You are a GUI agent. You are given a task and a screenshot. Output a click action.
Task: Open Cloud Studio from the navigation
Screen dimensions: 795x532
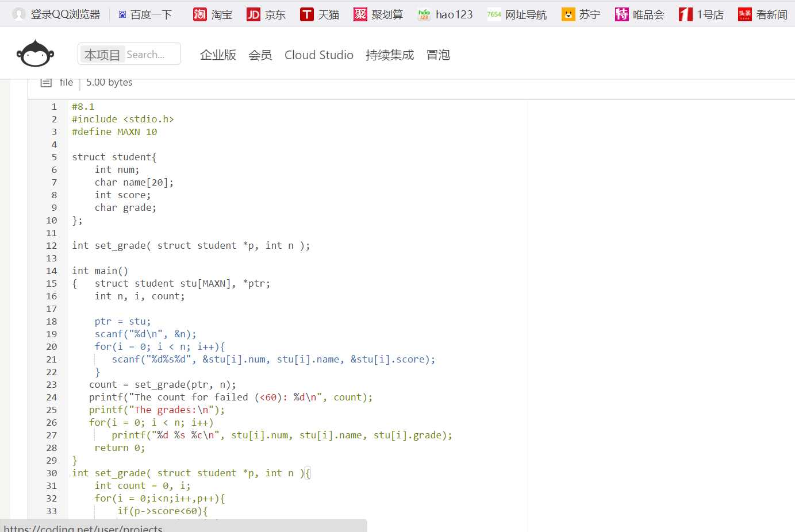(x=319, y=55)
